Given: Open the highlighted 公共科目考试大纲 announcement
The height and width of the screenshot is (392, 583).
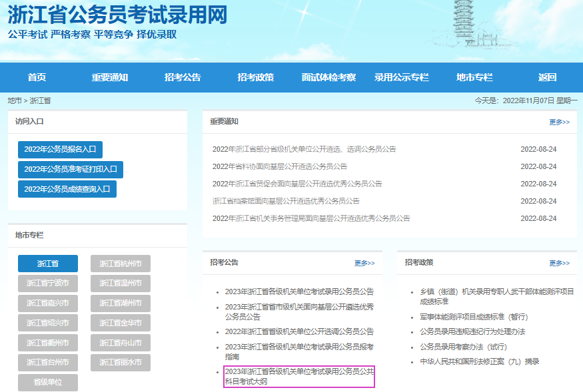Looking at the screenshot, I should pyautogui.click(x=299, y=377).
